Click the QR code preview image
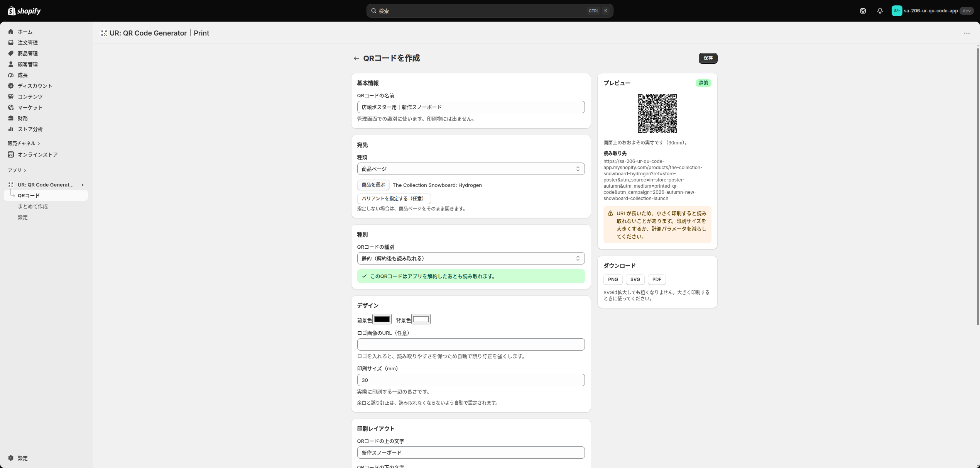This screenshot has width=980, height=468. click(657, 114)
